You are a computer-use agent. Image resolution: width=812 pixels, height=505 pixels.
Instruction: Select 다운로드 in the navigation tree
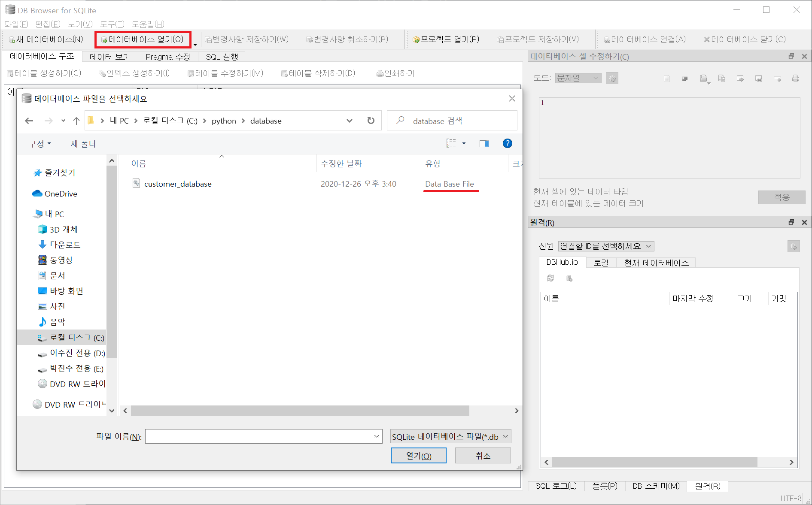(65, 245)
